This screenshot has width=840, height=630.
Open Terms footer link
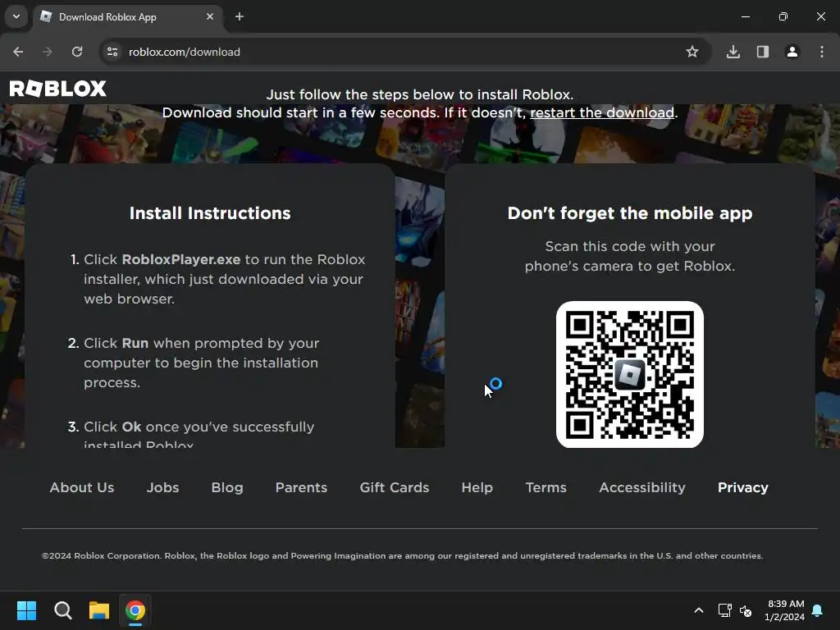(546, 487)
